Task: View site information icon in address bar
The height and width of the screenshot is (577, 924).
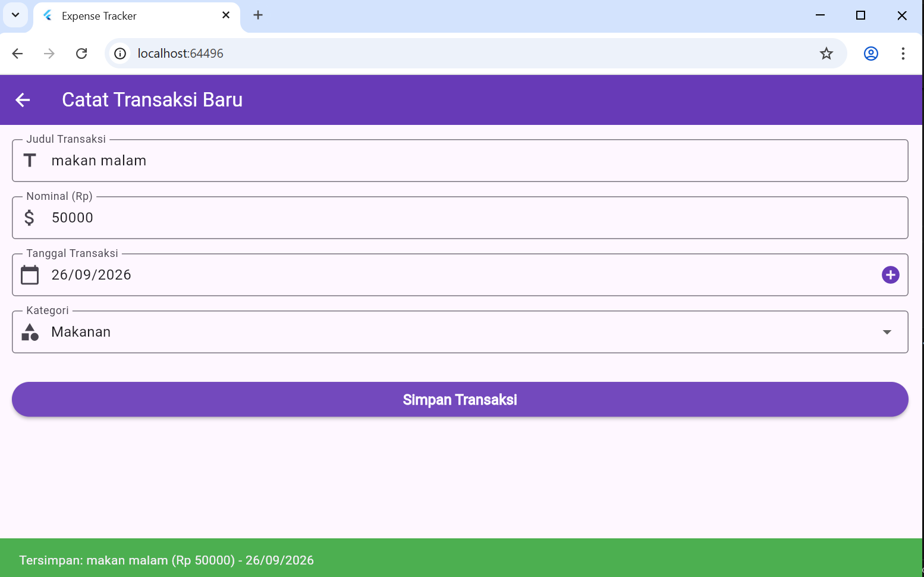Action: (120, 54)
